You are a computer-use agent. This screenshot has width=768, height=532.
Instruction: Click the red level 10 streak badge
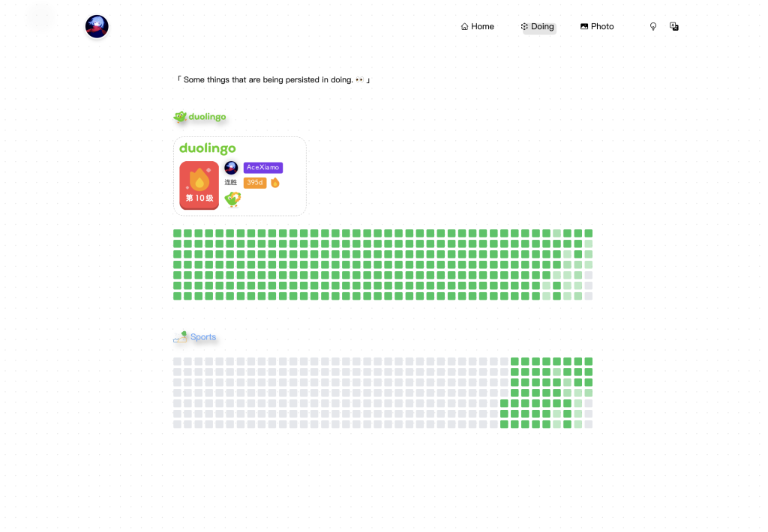(199, 185)
